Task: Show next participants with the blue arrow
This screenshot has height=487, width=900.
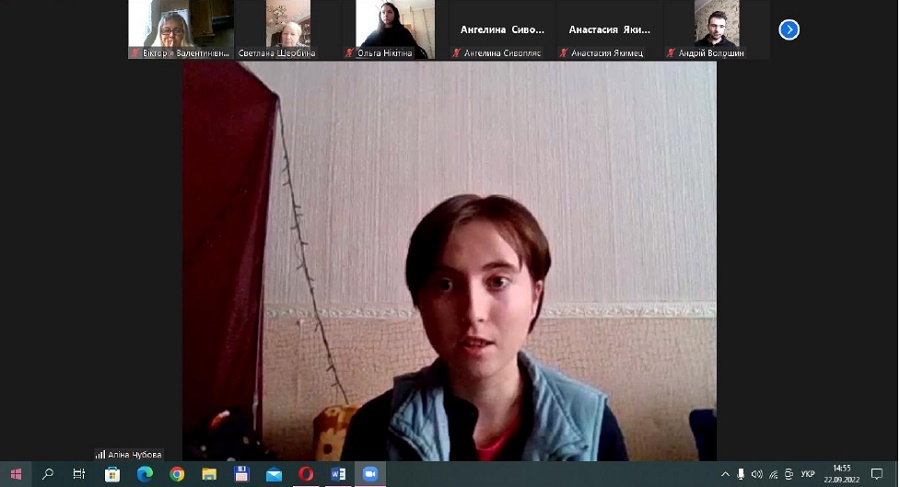Action: pos(789,30)
